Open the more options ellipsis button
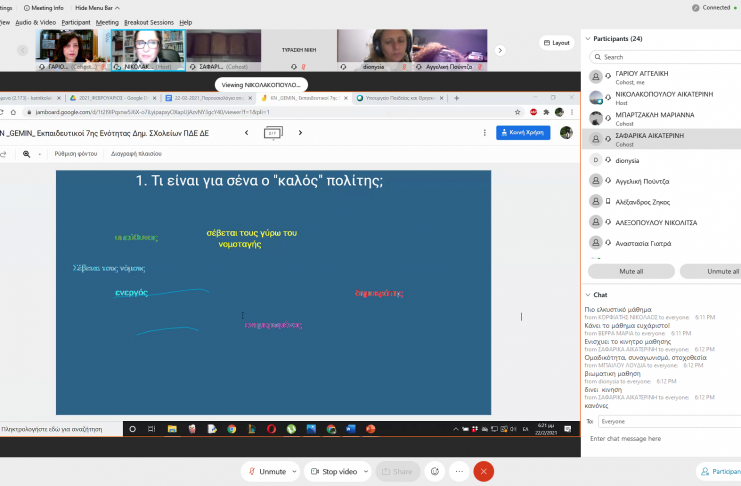 coord(459,471)
